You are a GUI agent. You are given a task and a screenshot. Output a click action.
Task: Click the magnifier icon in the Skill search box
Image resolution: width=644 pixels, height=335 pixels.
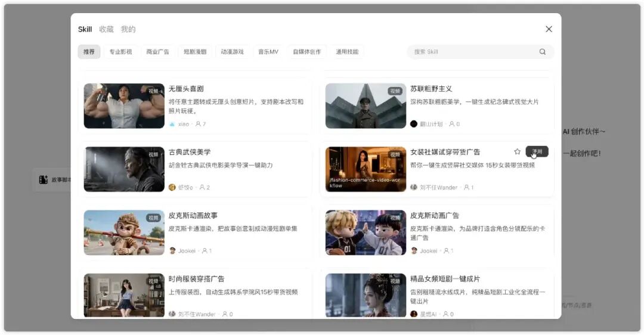(x=543, y=52)
